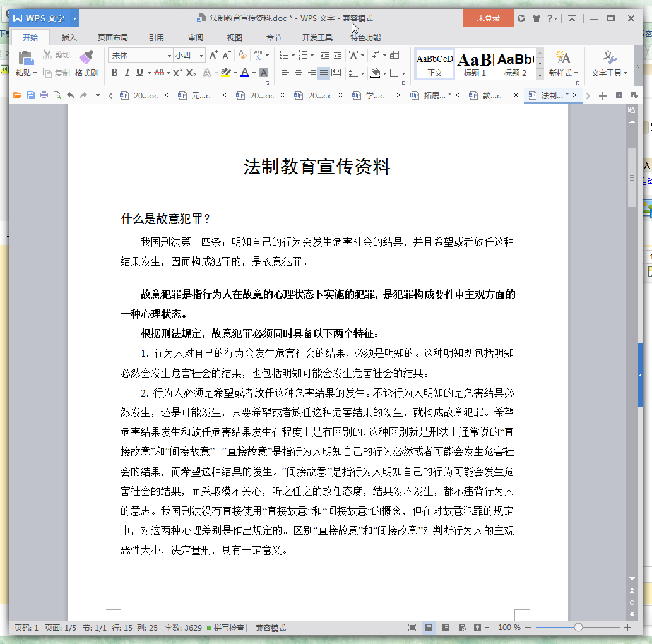Open the font name dropdown showing 宋体
The height and width of the screenshot is (644, 652).
140,56
